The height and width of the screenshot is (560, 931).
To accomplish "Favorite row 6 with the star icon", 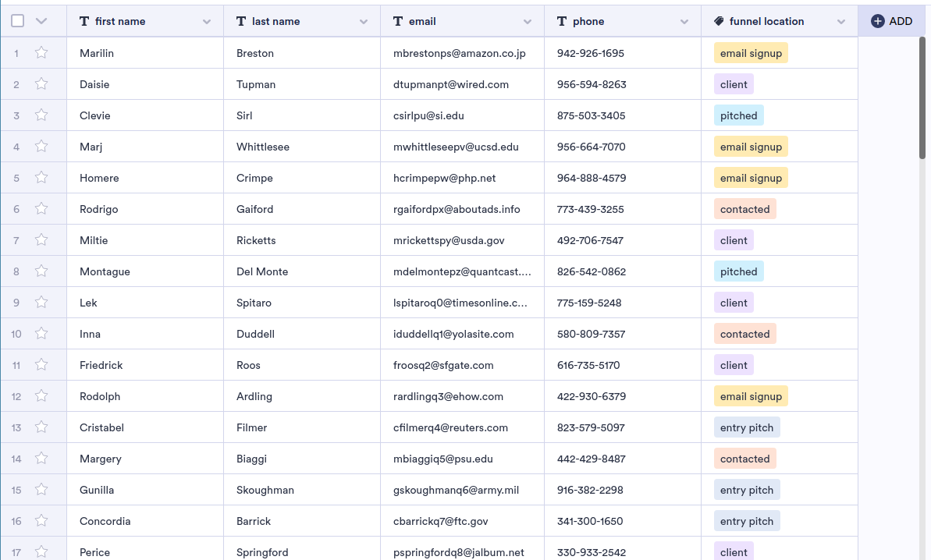I will [x=41, y=209].
